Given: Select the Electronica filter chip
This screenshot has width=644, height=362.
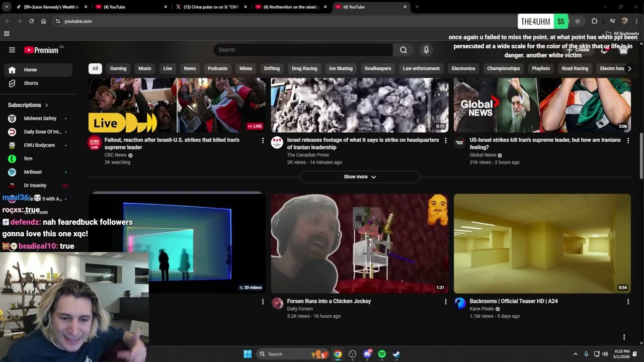Looking at the screenshot, I should [x=463, y=68].
